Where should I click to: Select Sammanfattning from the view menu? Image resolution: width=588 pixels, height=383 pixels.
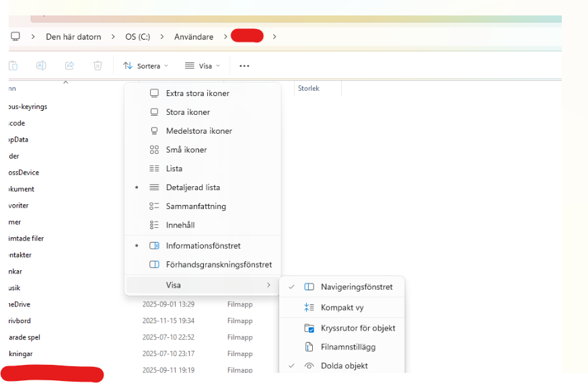[x=196, y=206]
